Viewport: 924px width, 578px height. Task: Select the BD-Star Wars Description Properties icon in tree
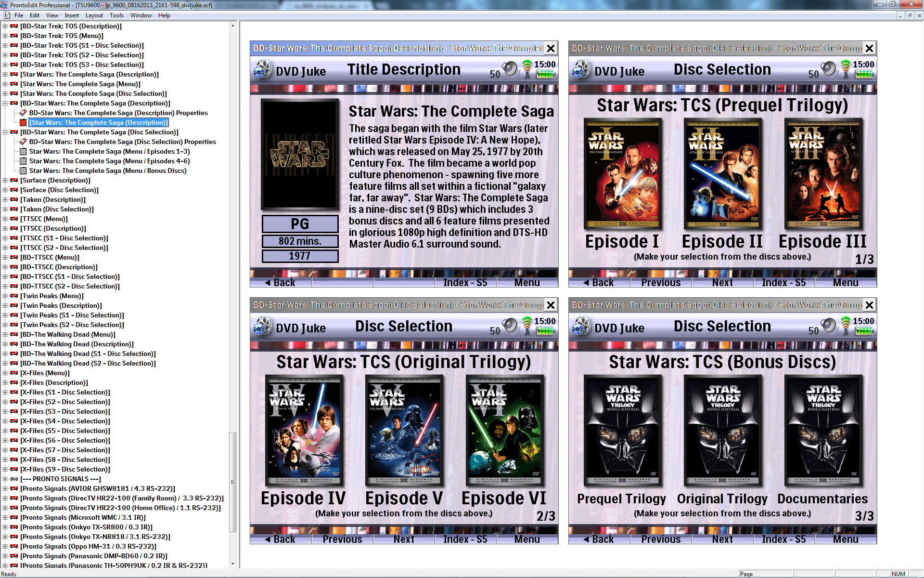(23, 113)
